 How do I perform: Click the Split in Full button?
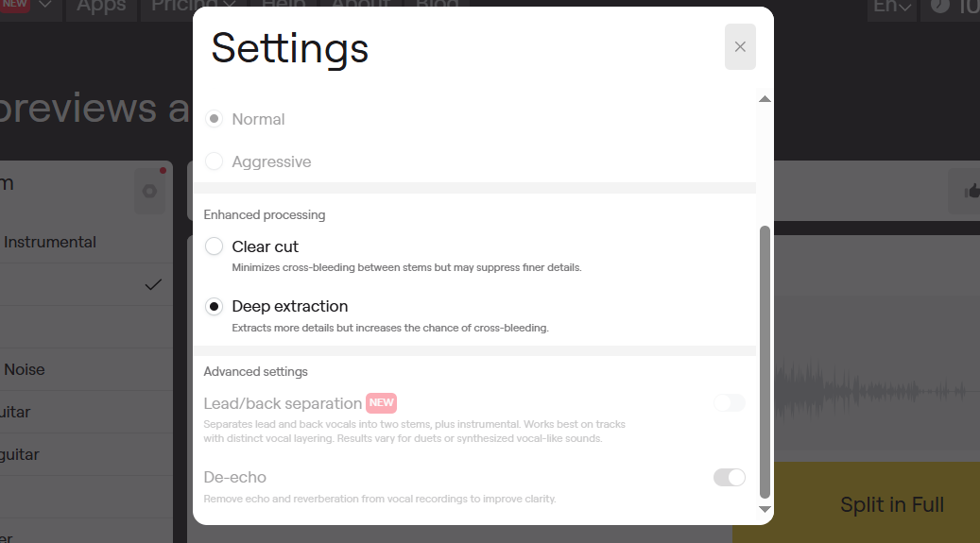(892, 504)
